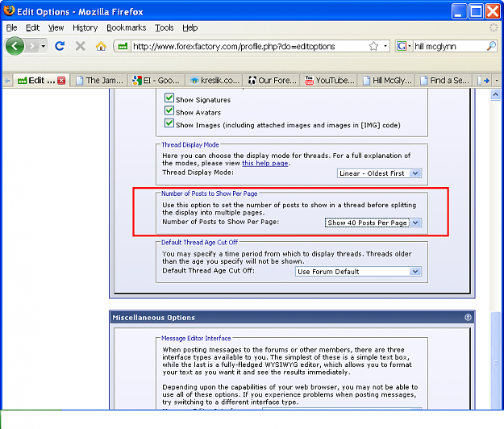Go back using the green back arrow
The width and height of the screenshot is (504, 429).
tap(15, 46)
